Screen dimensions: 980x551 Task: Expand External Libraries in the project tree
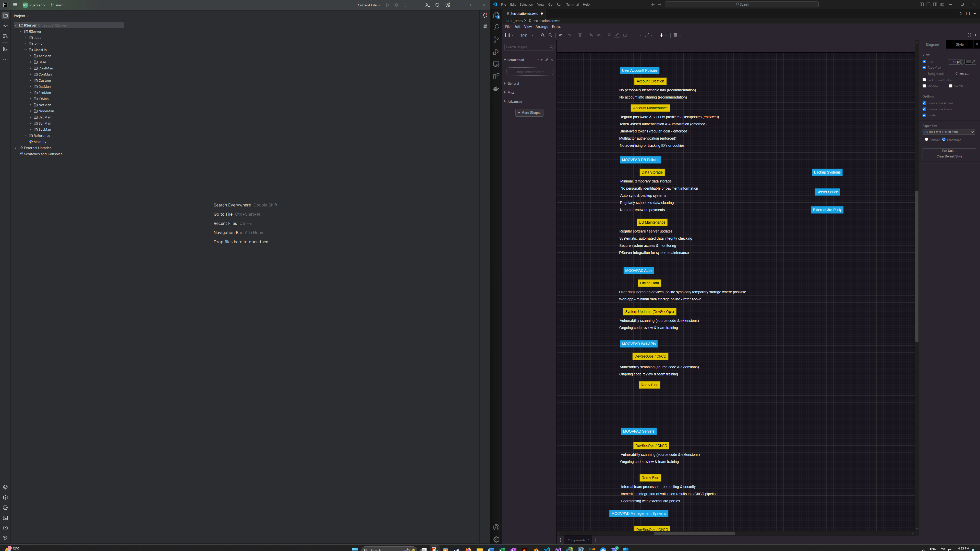pyautogui.click(x=16, y=148)
